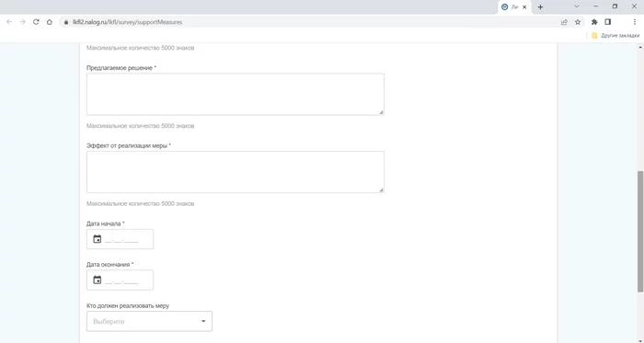Click the Кто должен реализовать меру label
The width and height of the screenshot is (644, 343).
click(x=128, y=305)
